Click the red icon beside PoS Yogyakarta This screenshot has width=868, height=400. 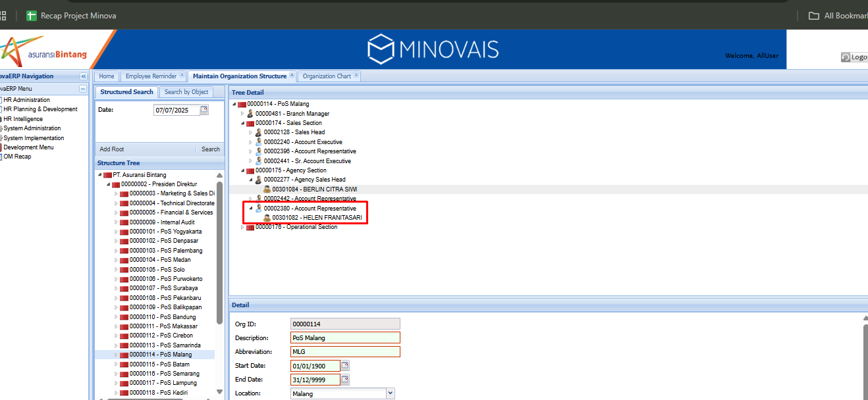pos(124,232)
